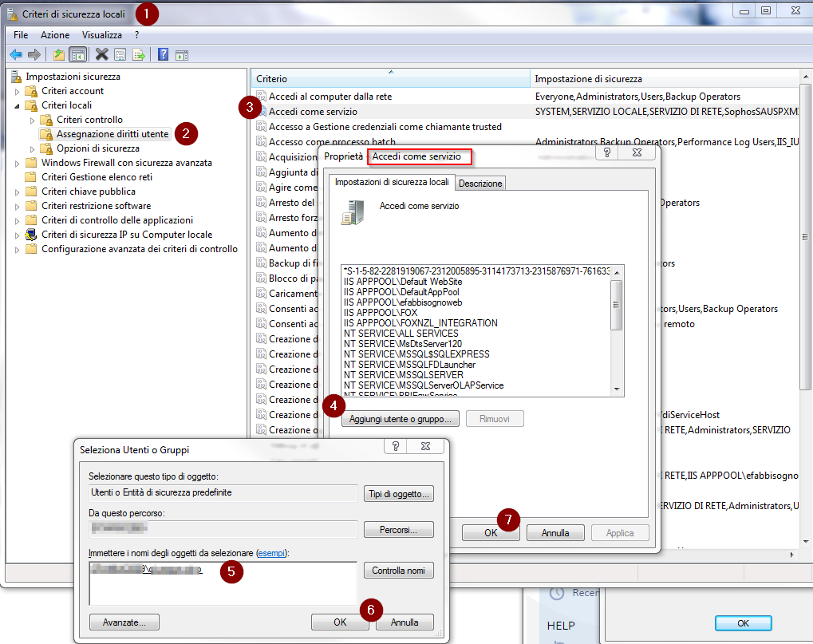Click the Export list toolbar icon
The height and width of the screenshot is (644, 813).
pos(140,54)
